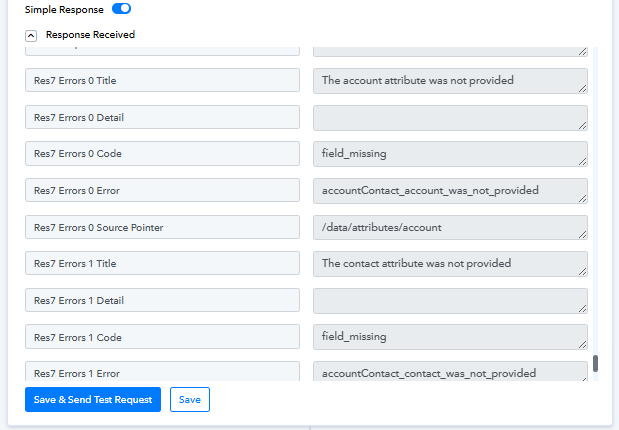
Task: Click resize handle of account attribute title box
Action: coord(583,89)
